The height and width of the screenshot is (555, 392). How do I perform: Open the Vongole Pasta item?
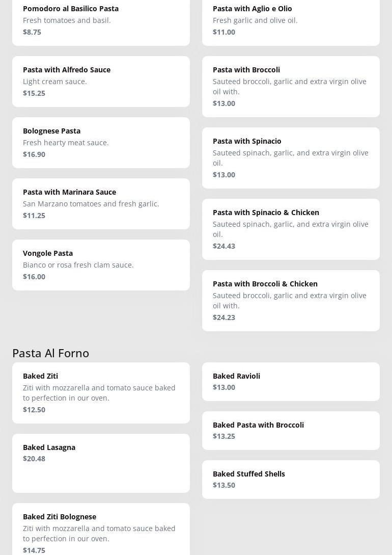(101, 265)
